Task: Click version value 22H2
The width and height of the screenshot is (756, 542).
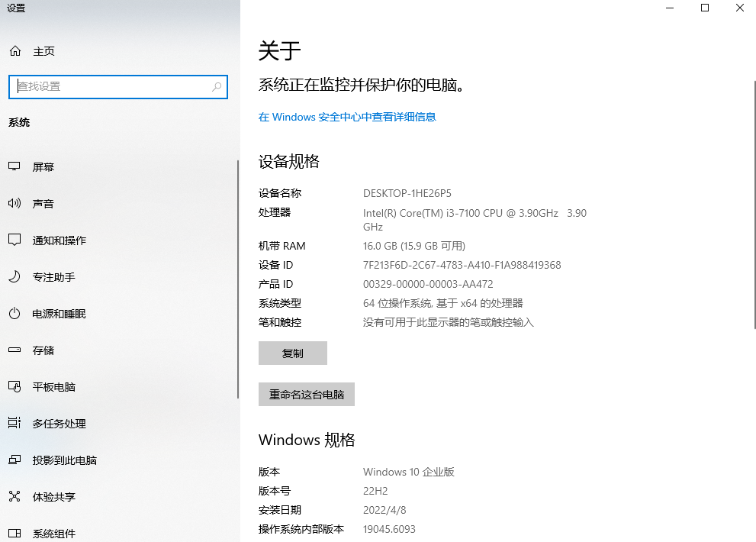Action: pyautogui.click(x=375, y=491)
